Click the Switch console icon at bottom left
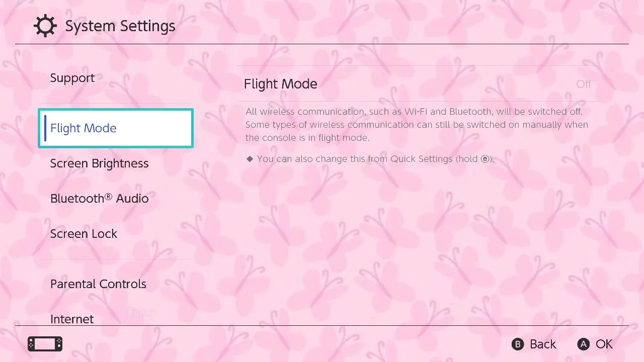Image resolution: width=644 pixels, height=362 pixels. (x=45, y=344)
